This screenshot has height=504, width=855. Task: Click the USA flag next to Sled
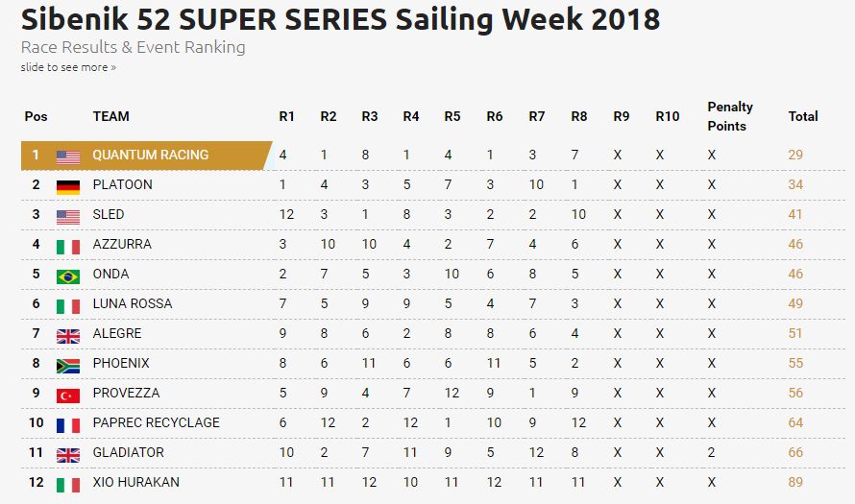68,217
